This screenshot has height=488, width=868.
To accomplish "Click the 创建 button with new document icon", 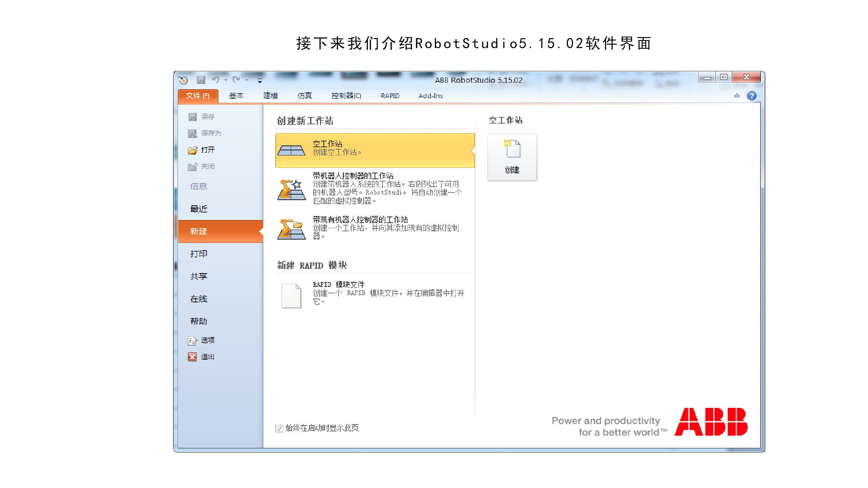I will (x=512, y=157).
